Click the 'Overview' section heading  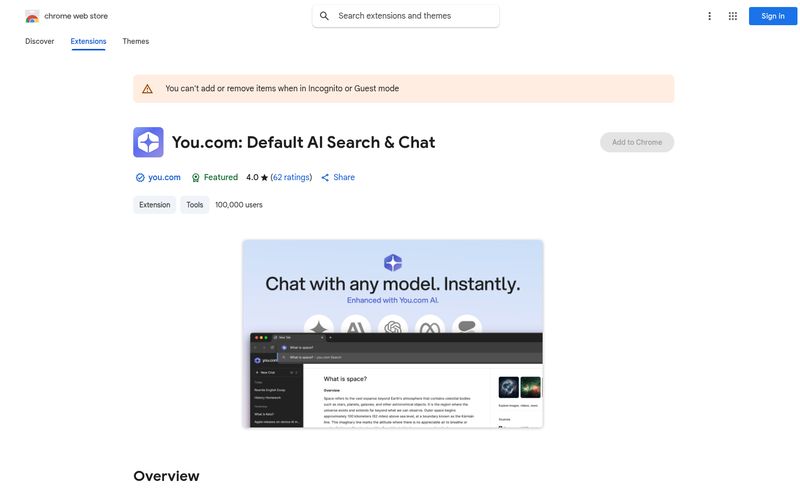[166, 476]
